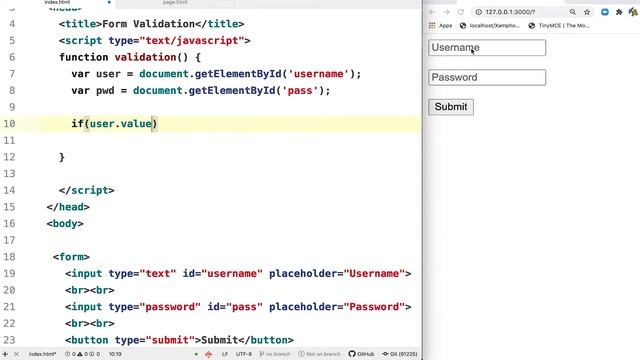Click the X icon in editor status bar
Image resolution: width=640 pixels, height=360 pixels.
coord(16,354)
